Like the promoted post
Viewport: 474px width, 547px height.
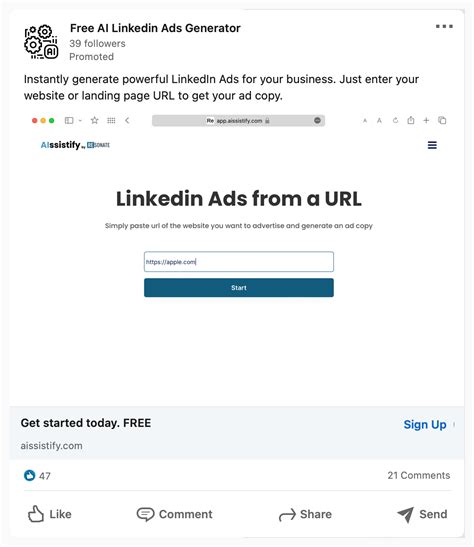point(50,514)
